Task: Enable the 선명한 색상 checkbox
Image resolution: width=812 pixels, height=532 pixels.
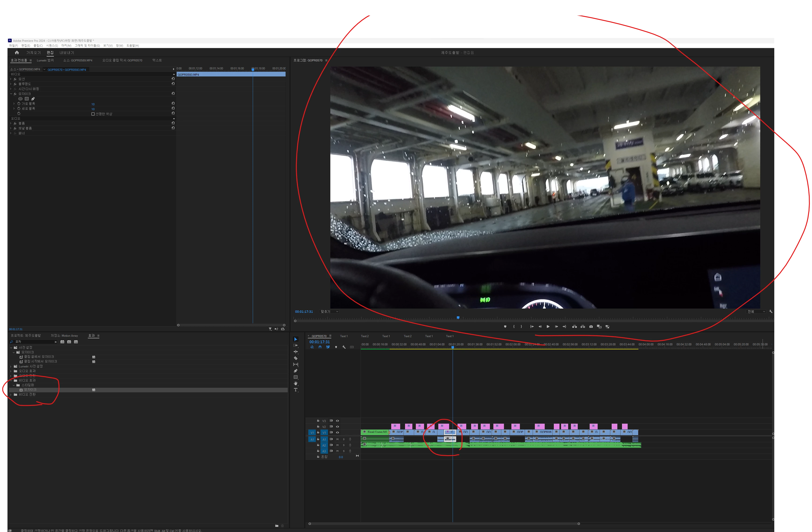Action: pos(93,114)
